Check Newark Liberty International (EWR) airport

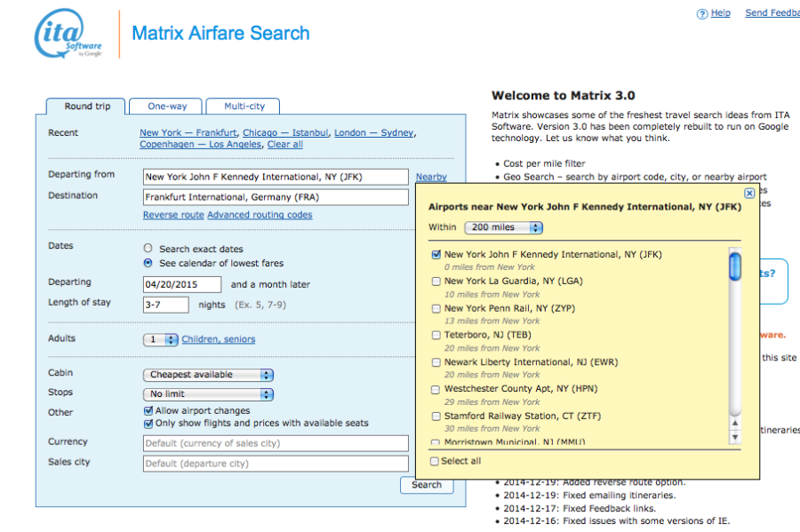pyautogui.click(x=436, y=362)
